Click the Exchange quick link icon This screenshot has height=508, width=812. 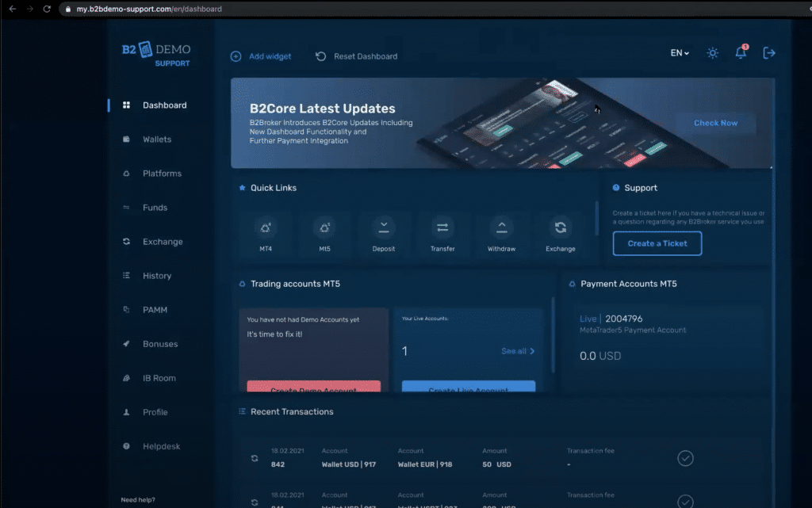(x=561, y=228)
